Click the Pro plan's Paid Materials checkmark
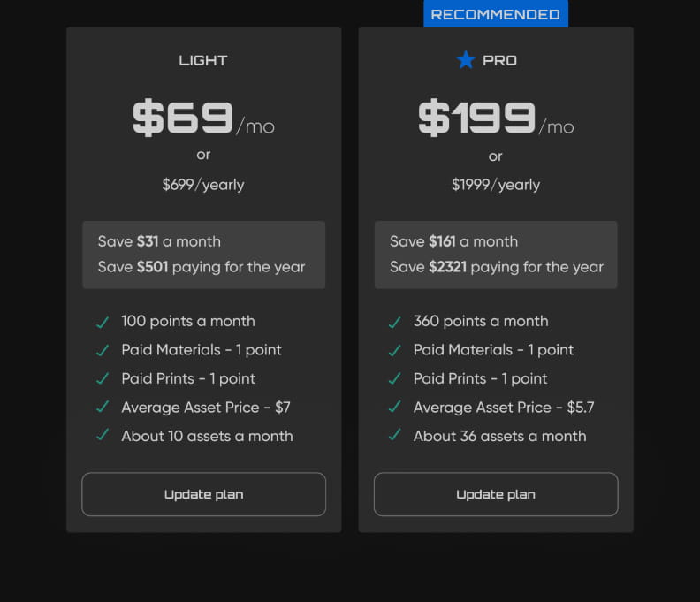Screen dimensions: 700x602 point(394,350)
